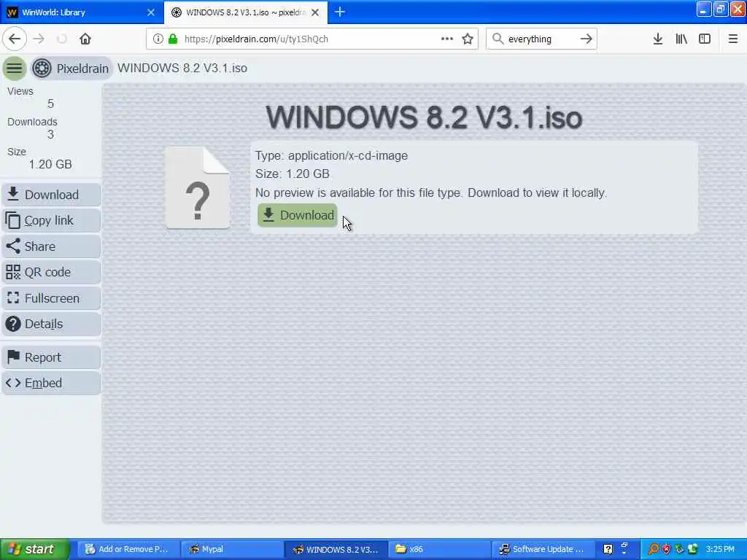
Task: Go back using the browser back arrow
Action: click(x=15, y=39)
